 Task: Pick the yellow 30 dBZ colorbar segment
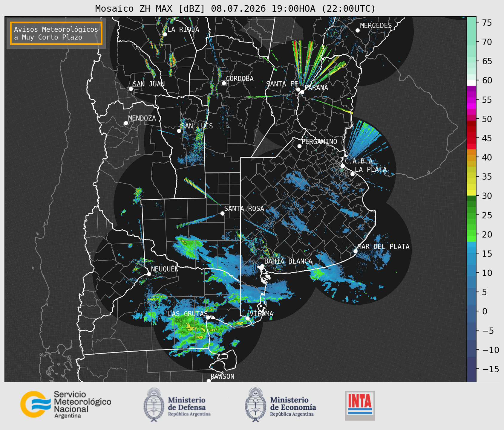[x=471, y=193]
